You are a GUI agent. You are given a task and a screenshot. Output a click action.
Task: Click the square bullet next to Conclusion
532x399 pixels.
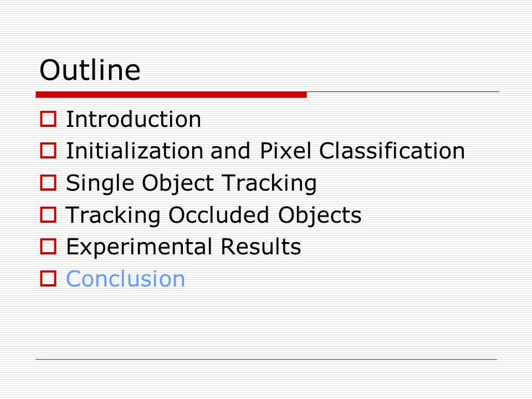pos(48,278)
